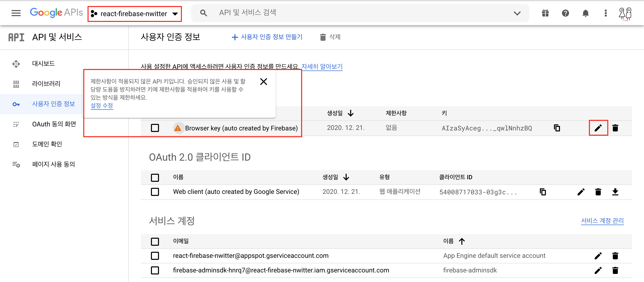Select the Web client row checkbox
This screenshot has height=282, width=644.
pyautogui.click(x=155, y=192)
